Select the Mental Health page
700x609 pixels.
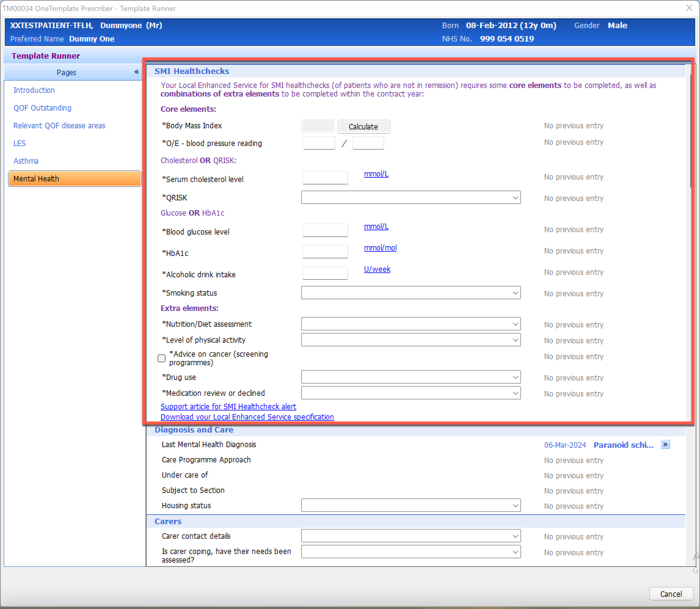click(75, 179)
